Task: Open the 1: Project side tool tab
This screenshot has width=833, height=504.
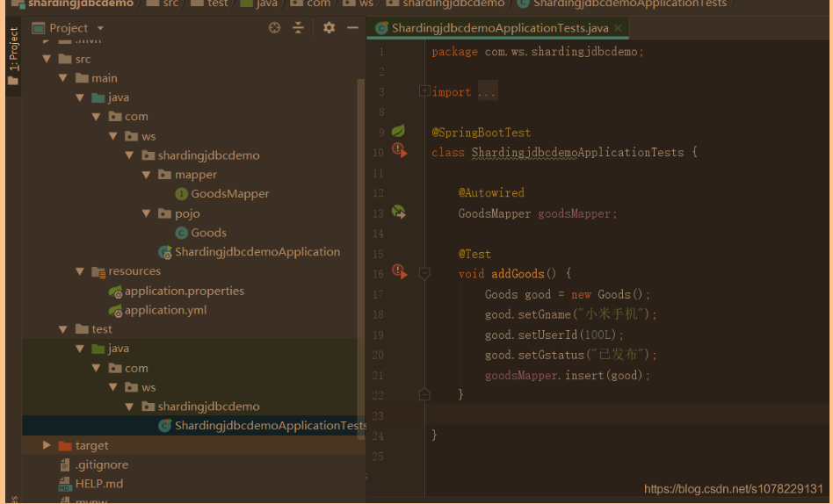Action: click(13, 56)
